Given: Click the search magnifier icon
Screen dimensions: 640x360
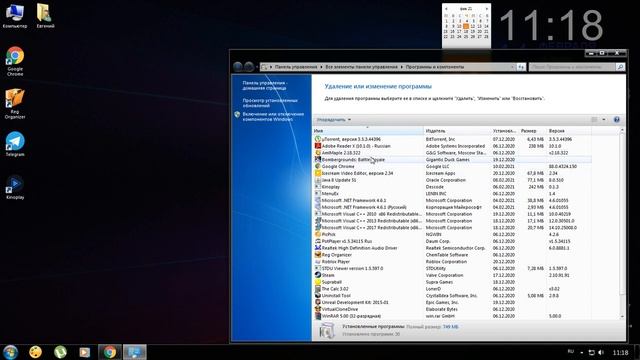Looking at the screenshot, I should (620, 67).
